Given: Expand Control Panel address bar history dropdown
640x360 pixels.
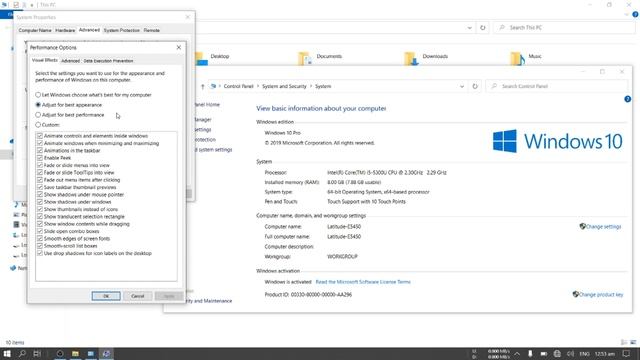Looking at the screenshot, I should point(462,87).
